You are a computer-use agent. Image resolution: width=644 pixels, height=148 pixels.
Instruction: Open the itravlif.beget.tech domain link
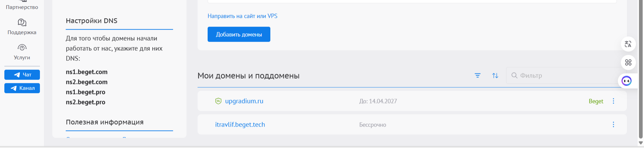coord(240,125)
